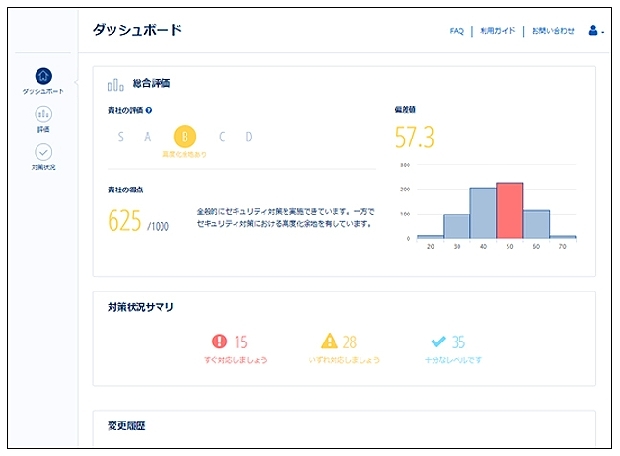Click the 総合評価 heading text

tap(151, 83)
